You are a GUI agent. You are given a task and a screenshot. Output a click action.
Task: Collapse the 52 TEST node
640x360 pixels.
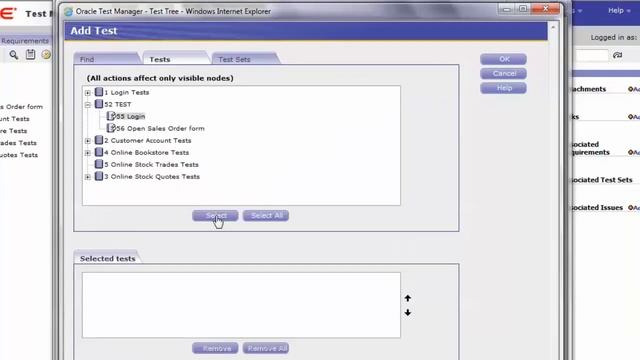click(x=88, y=104)
